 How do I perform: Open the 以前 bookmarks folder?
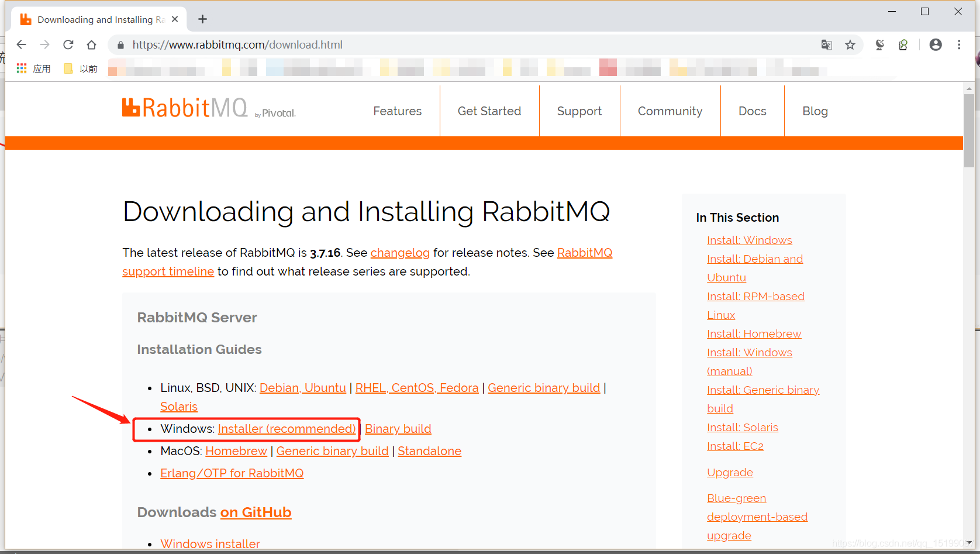pos(81,68)
